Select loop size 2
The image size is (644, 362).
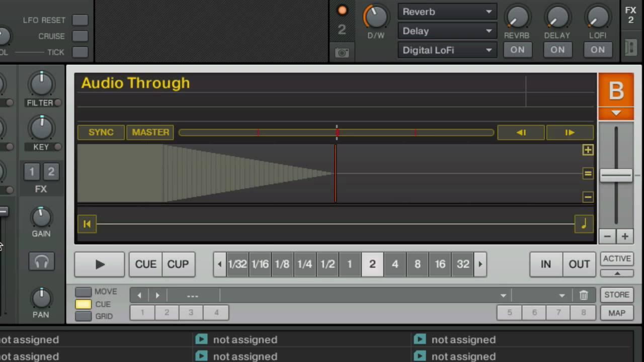pos(372,264)
